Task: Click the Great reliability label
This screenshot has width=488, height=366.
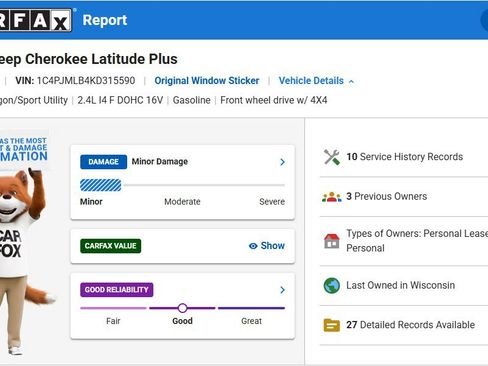Action: tap(251, 321)
